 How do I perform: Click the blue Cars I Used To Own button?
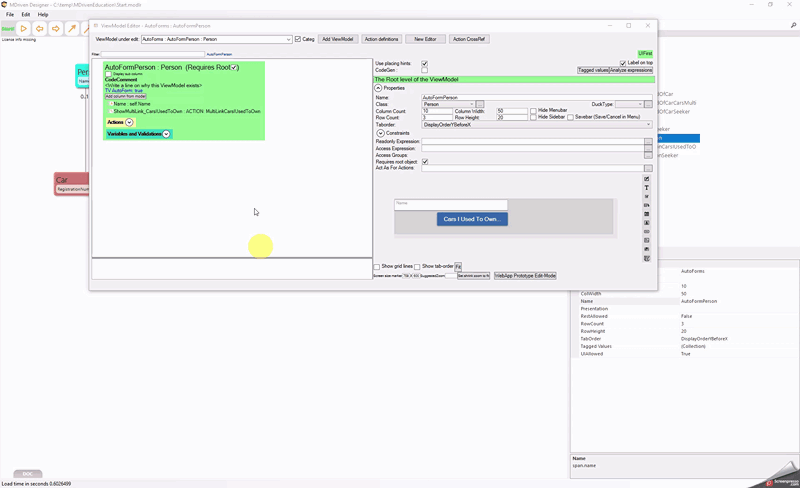[x=472, y=219]
